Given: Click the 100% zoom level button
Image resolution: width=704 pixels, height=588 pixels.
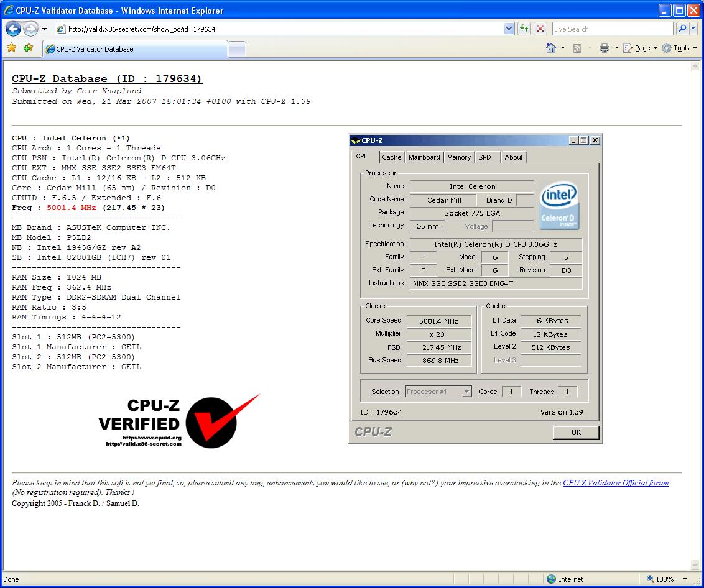Looking at the screenshot, I should pos(660,579).
